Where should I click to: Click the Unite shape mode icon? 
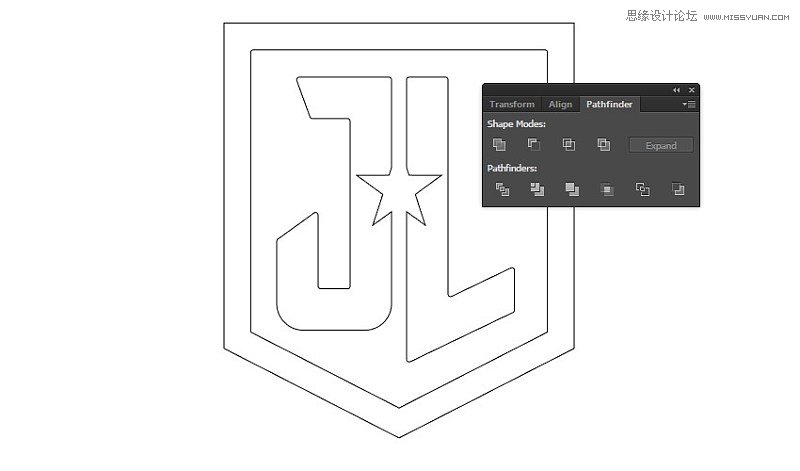pyautogui.click(x=499, y=145)
